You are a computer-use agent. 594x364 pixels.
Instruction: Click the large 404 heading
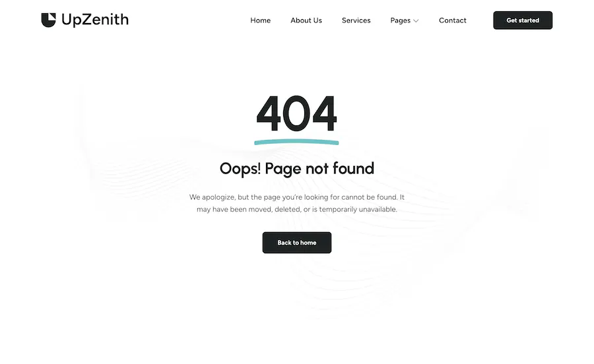(296, 113)
